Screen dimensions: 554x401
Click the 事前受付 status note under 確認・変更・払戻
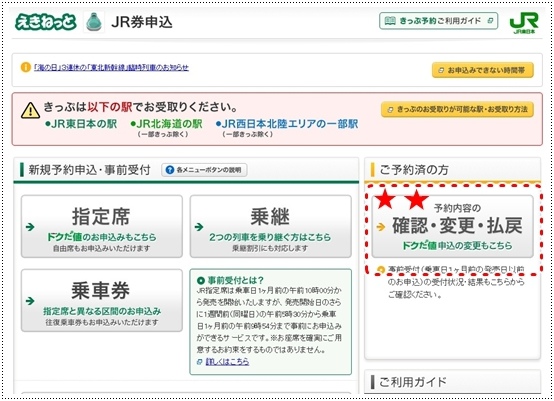[456, 282]
